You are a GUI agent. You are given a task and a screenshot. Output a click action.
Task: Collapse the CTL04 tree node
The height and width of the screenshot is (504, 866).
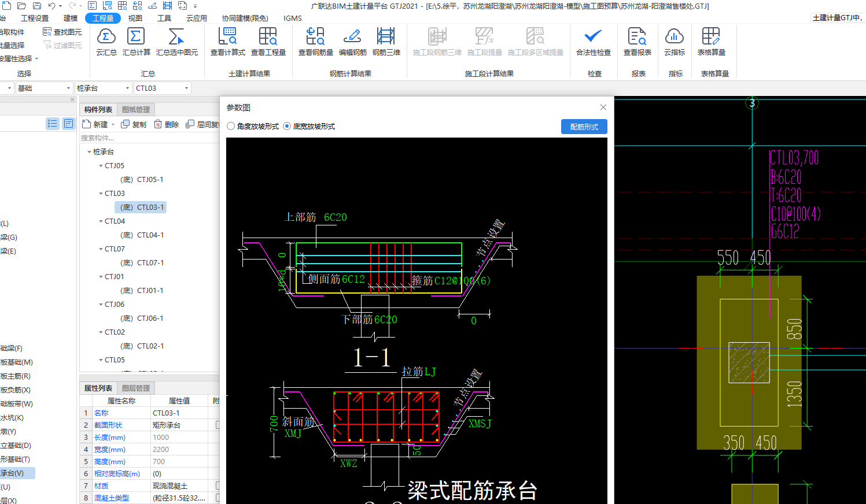pos(101,221)
